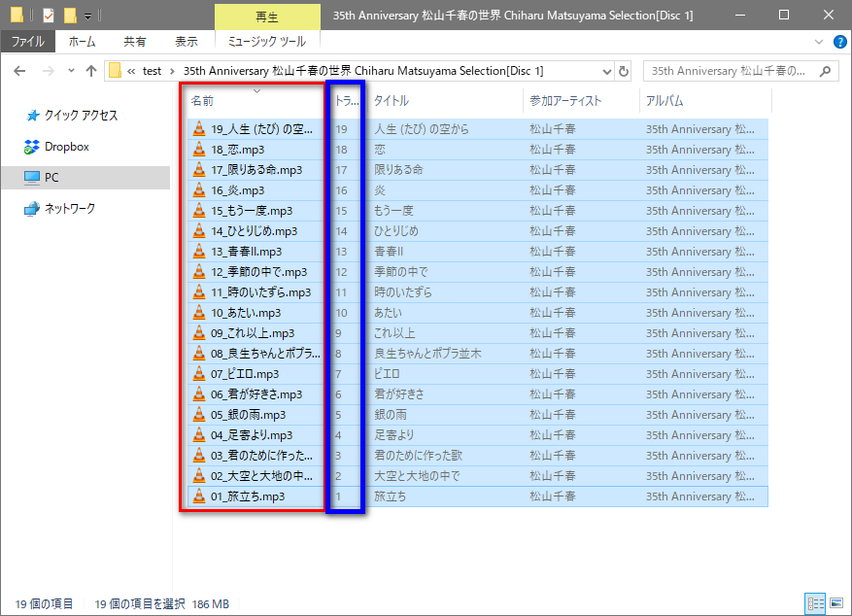Expand the collapsed ribbon with the chevron

820,42
